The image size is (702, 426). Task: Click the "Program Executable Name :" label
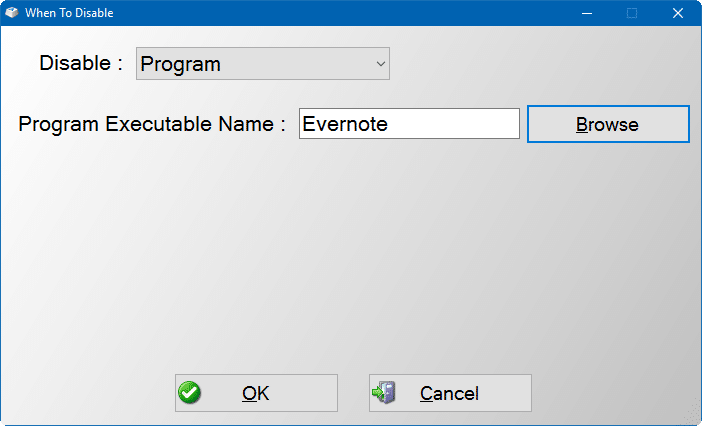coord(152,124)
